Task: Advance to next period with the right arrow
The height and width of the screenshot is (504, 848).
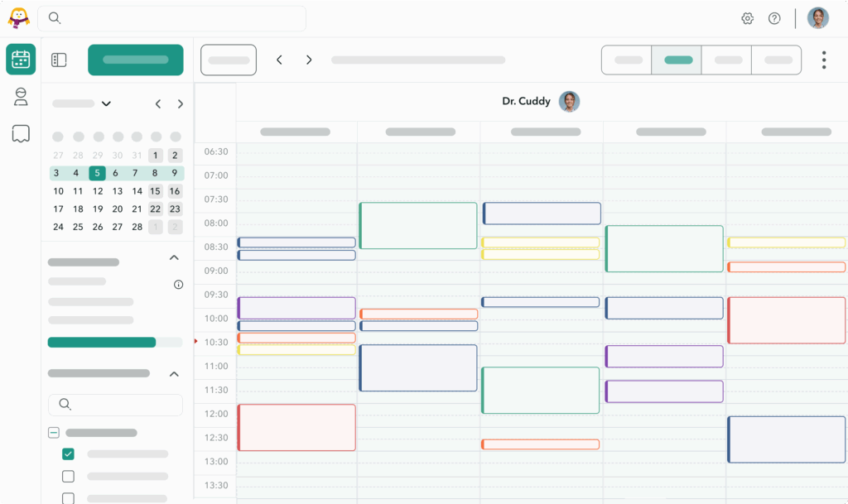Action: tap(308, 60)
